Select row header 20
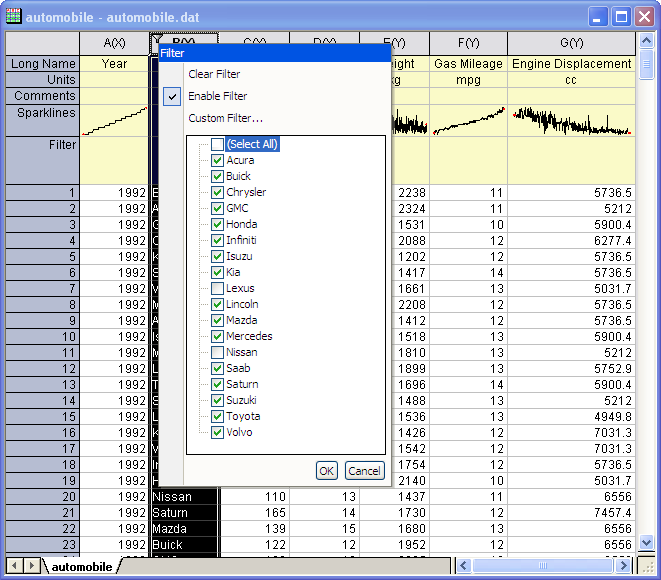661x580 pixels. pos(43,497)
